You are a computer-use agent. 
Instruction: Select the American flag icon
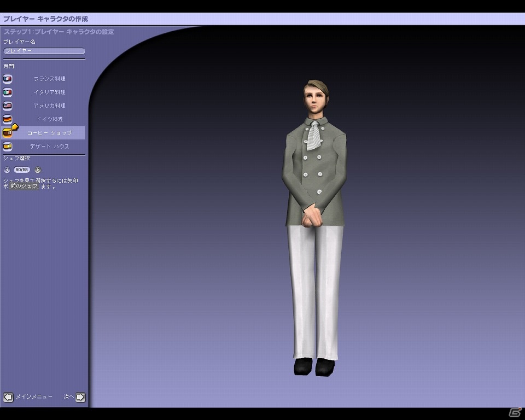(x=7, y=106)
